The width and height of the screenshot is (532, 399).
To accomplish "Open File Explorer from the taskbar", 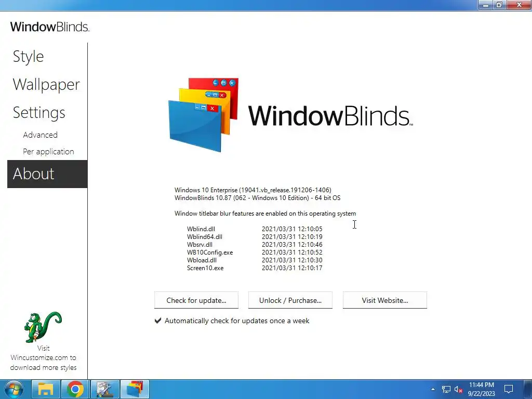I will (x=46, y=389).
